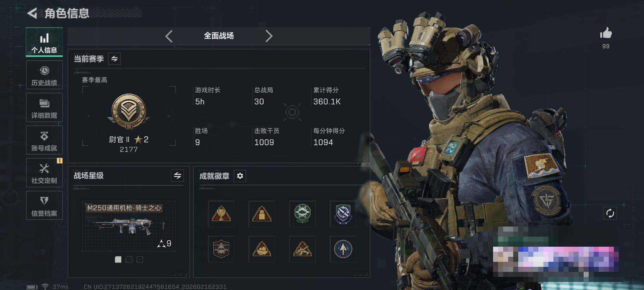Open the 历史战绩 tab

[x=44, y=75]
